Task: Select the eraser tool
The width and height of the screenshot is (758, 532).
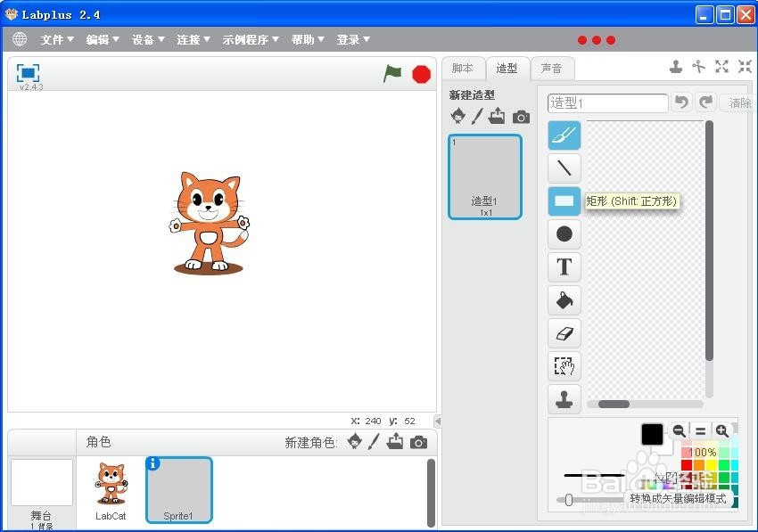Action: [564, 333]
